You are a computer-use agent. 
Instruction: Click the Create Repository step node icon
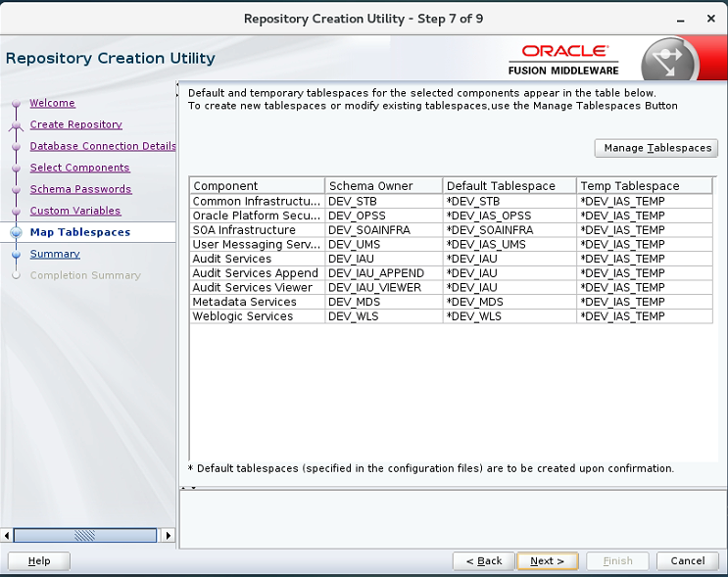click(x=17, y=125)
